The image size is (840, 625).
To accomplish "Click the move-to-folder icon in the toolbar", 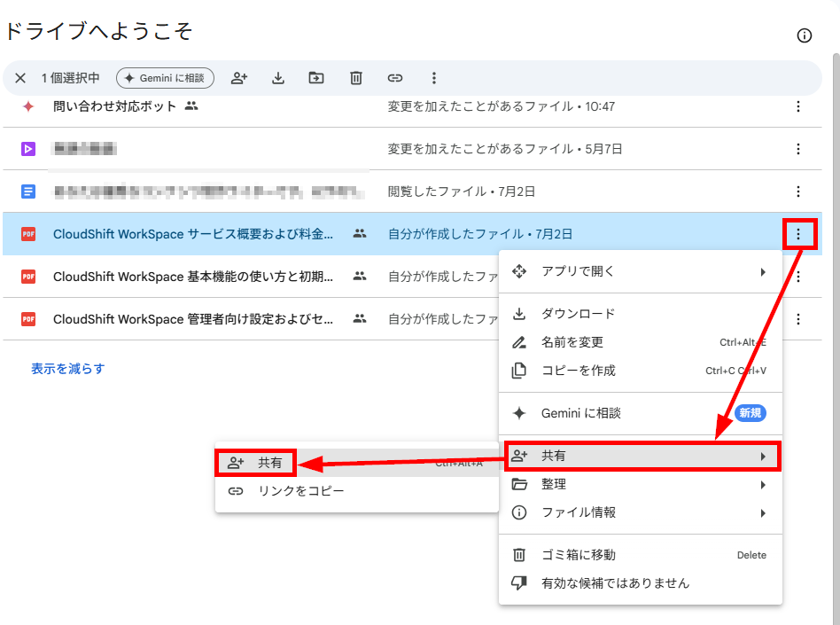I will (x=316, y=78).
